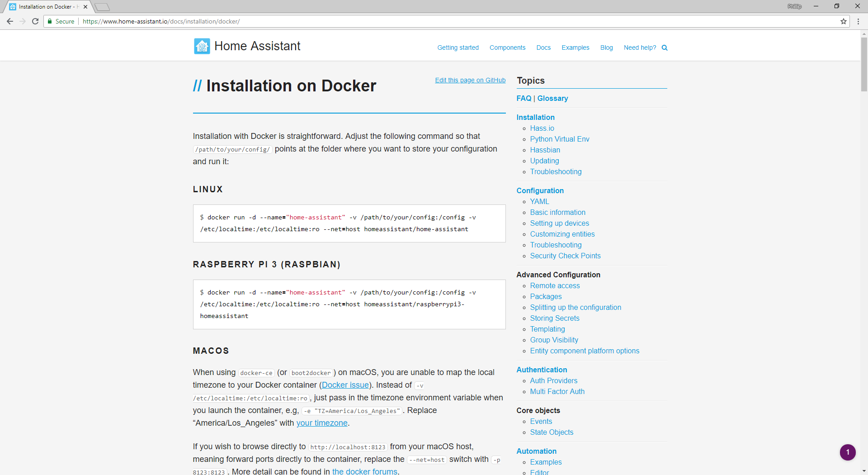
Task: Open the Events link
Action: pyautogui.click(x=541, y=421)
